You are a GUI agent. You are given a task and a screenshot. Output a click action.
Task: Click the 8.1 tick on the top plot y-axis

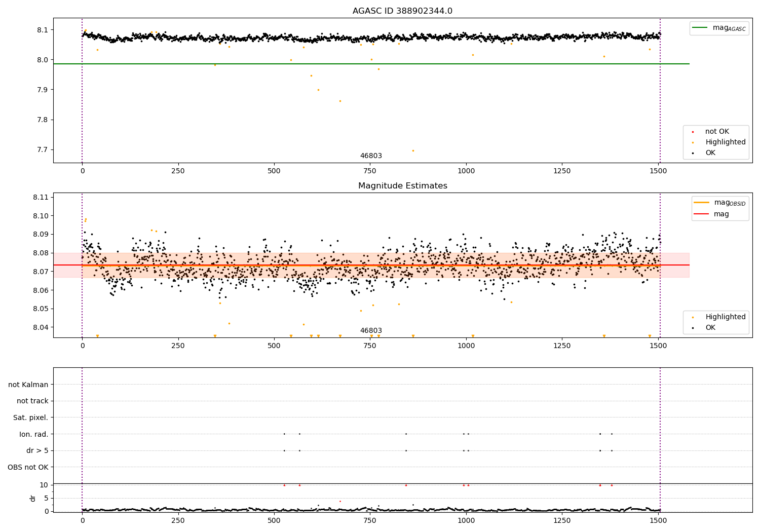[43, 30]
